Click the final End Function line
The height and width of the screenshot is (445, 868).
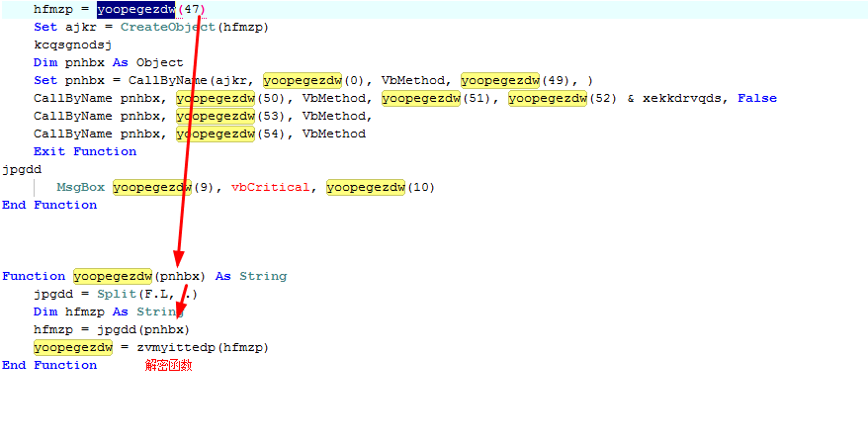pos(49,365)
